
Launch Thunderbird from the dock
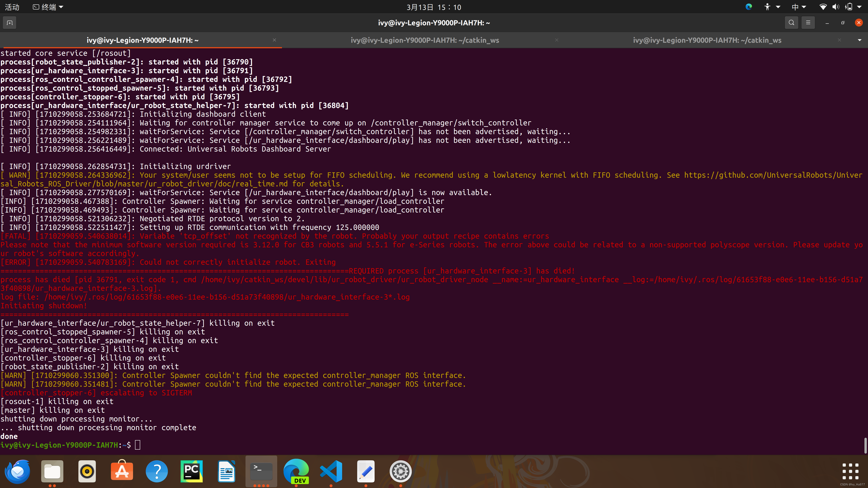pos(17,471)
